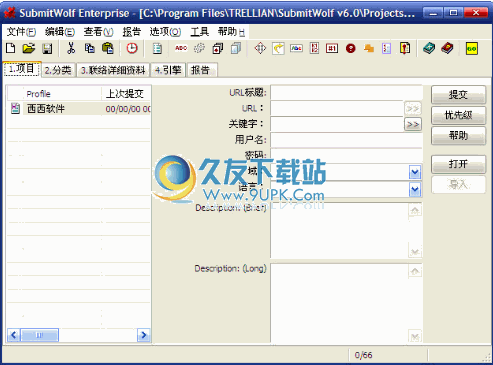The height and width of the screenshot is (365, 493).
Task: Click the yellow-green GO icon
Action: [472, 49]
